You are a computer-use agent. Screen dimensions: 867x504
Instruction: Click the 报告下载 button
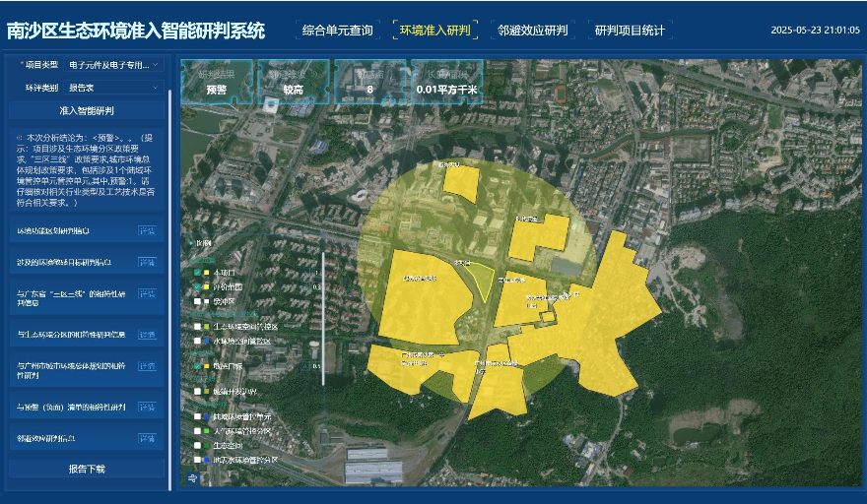point(87,470)
